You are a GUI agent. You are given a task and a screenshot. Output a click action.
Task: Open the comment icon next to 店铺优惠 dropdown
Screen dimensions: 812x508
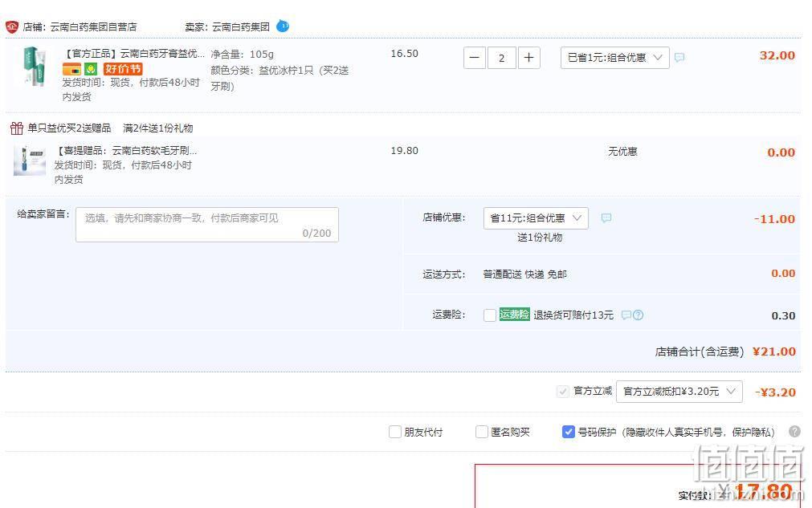point(606,217)
